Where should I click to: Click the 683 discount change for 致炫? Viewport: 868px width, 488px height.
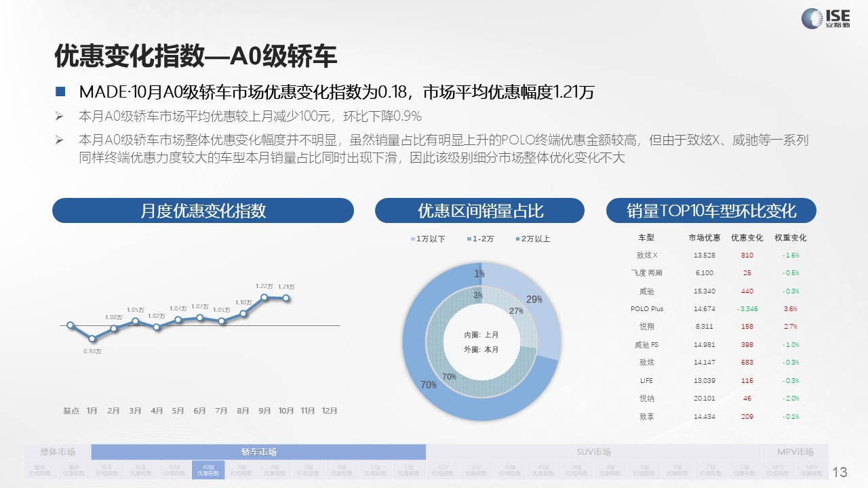point(747,363)
